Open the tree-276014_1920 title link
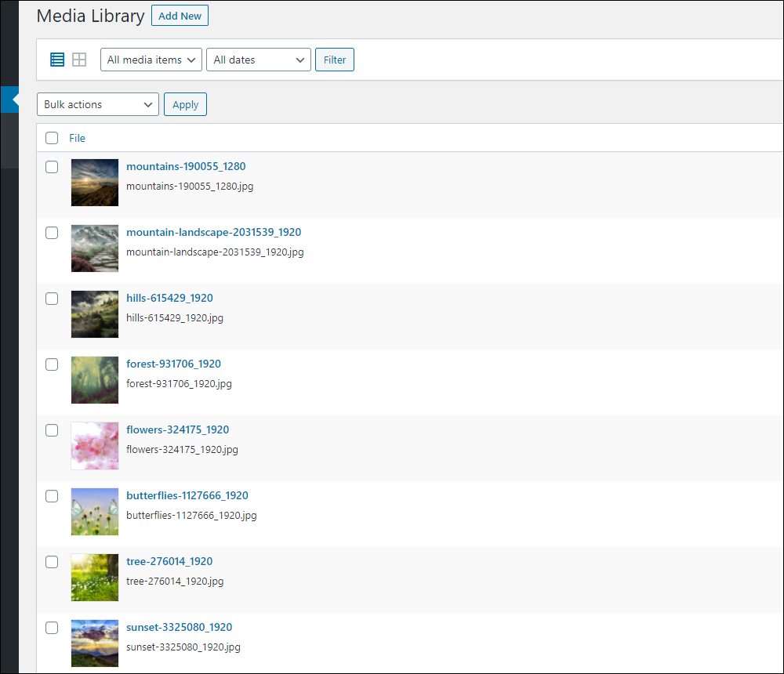This screenshot has width=784, height=674. tap(169, 561)
